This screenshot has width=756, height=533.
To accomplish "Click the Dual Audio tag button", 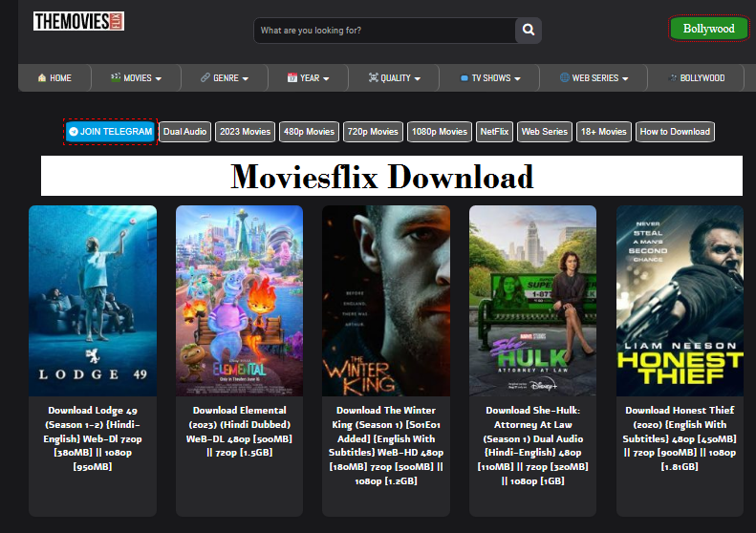I will (184, 132).
